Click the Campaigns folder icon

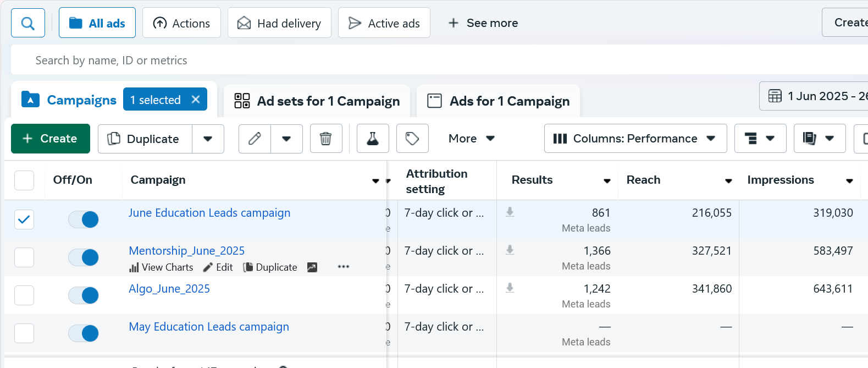click(30, 100)
